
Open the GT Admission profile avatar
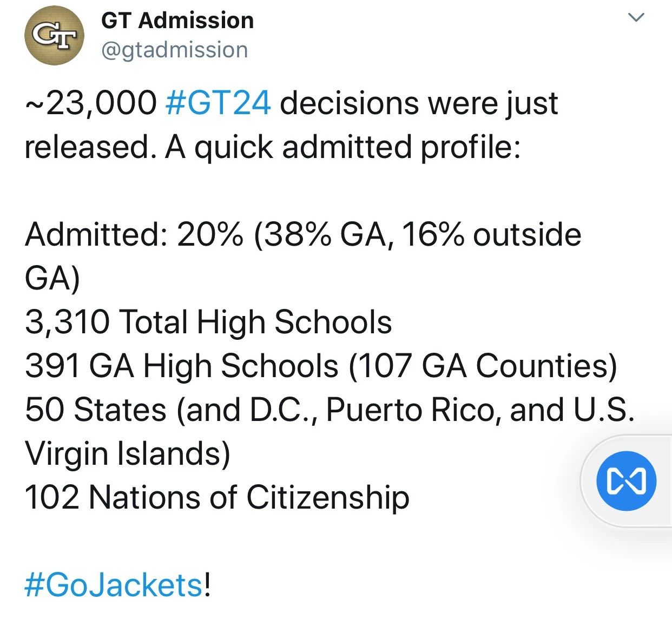(55, 36)
